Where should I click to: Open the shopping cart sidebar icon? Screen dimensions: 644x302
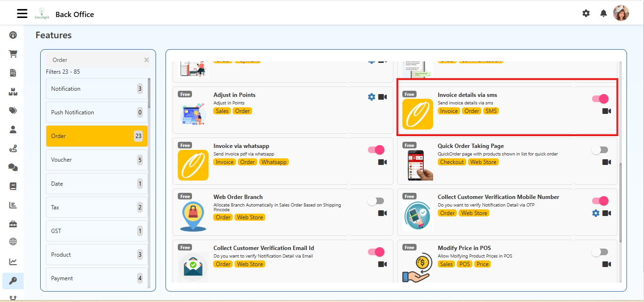(x=13, y=54)
